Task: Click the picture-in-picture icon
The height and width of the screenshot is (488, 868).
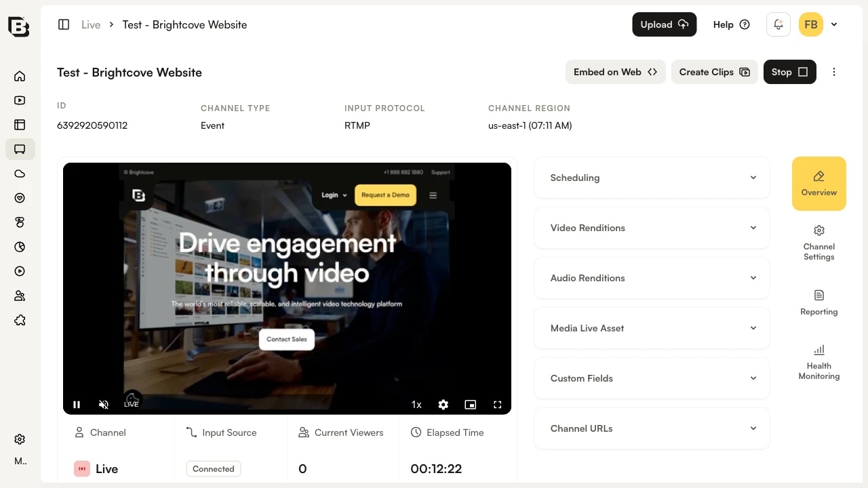Action: (471, 405)
